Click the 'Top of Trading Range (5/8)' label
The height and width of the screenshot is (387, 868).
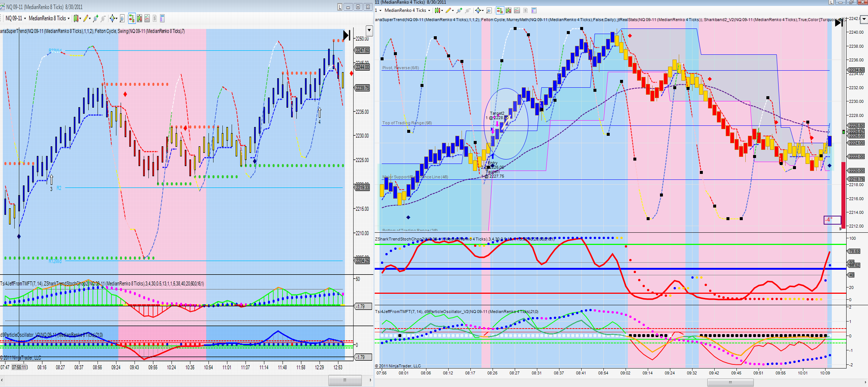pos(407,123)
